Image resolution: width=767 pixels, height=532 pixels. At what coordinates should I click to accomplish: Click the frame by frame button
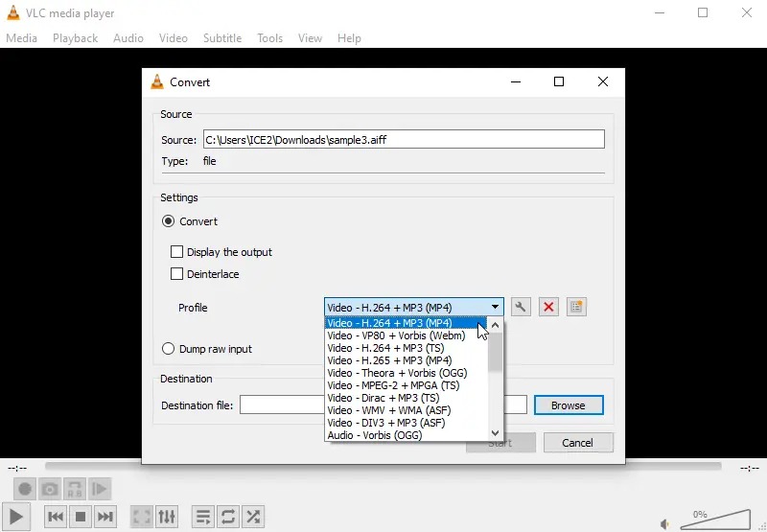(x=100, y=489)
